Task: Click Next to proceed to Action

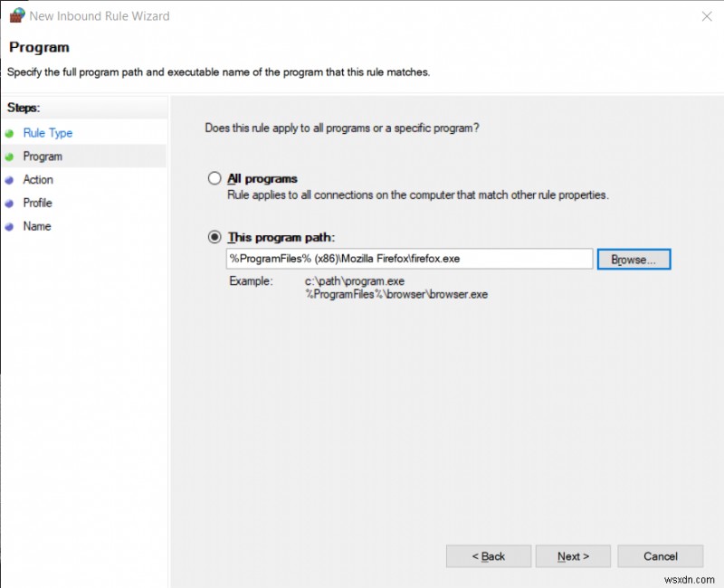Action: pos(573,556)
